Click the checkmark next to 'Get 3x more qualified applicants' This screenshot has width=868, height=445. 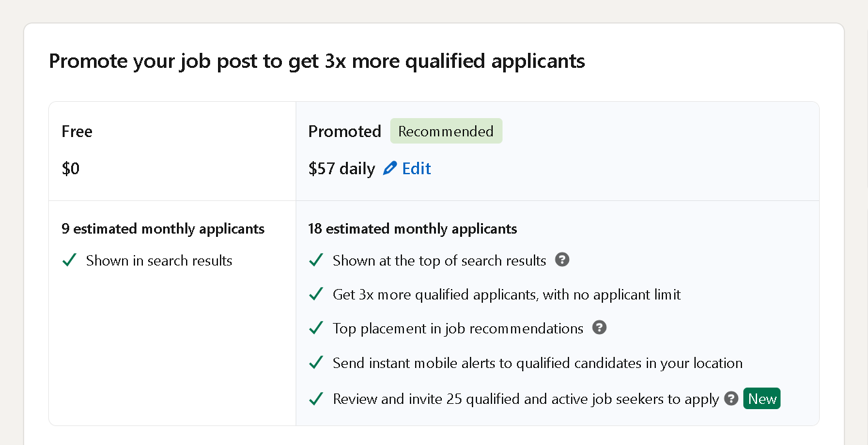click(x=316, y=294)
